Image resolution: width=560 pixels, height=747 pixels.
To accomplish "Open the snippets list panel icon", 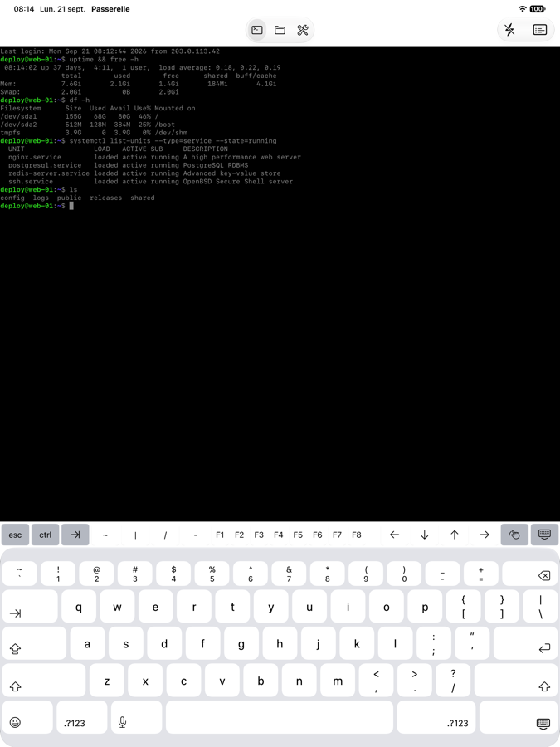I will 539,30.
